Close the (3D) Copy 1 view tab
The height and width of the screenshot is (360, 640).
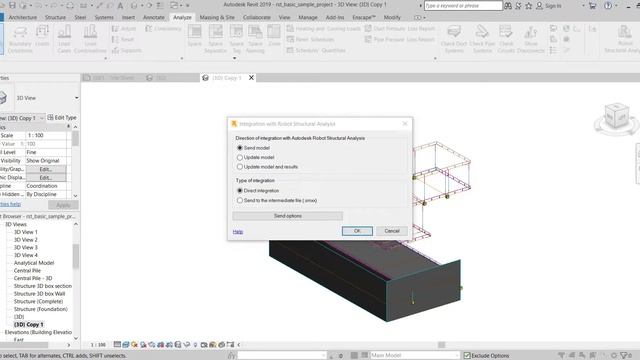pos(251,78)
